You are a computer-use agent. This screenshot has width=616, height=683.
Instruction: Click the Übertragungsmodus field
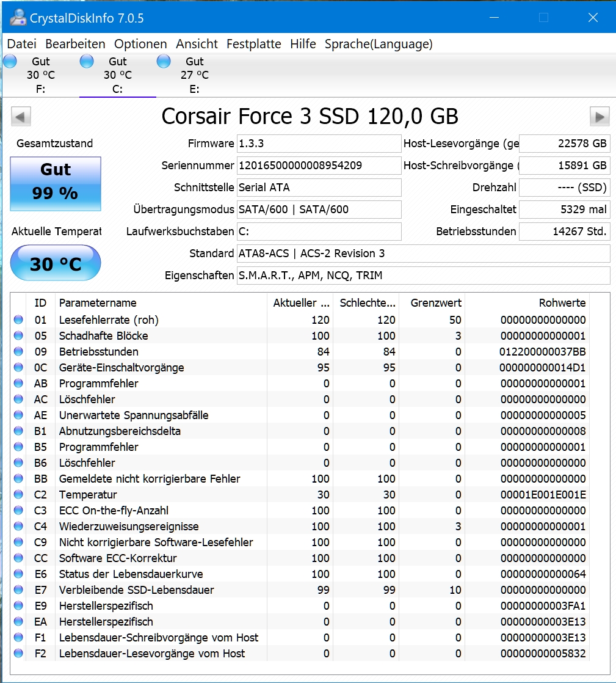(319, 210)
